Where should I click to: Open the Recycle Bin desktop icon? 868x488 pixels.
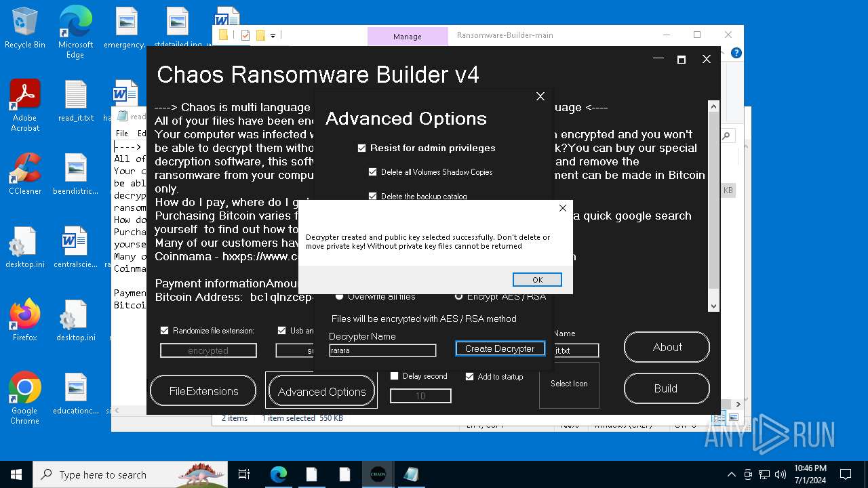click(25, 28)
